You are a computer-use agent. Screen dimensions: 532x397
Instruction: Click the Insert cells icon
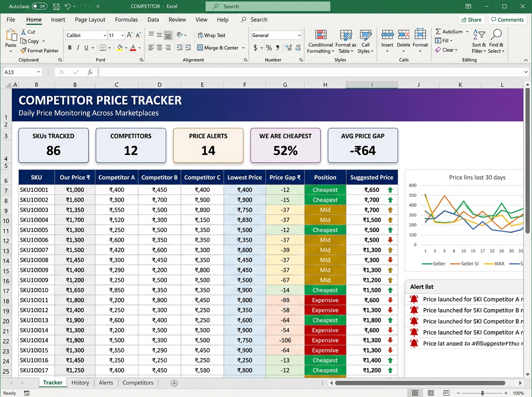tap(387, 35)
